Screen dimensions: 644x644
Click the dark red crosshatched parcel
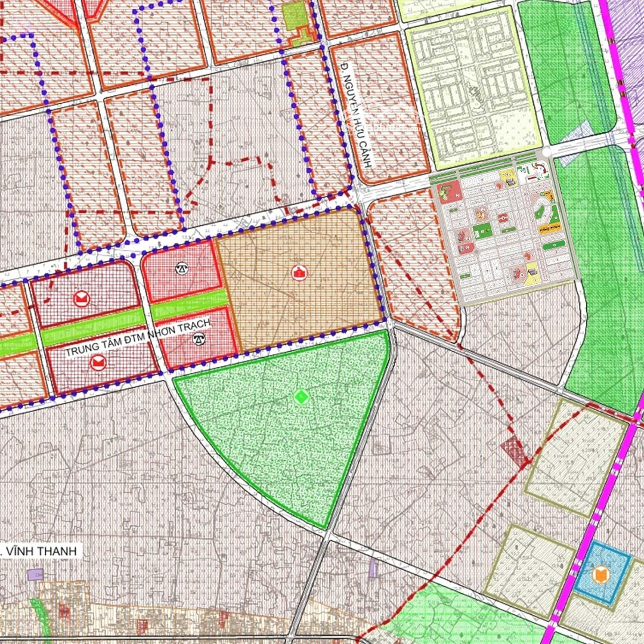coord(514,452)
